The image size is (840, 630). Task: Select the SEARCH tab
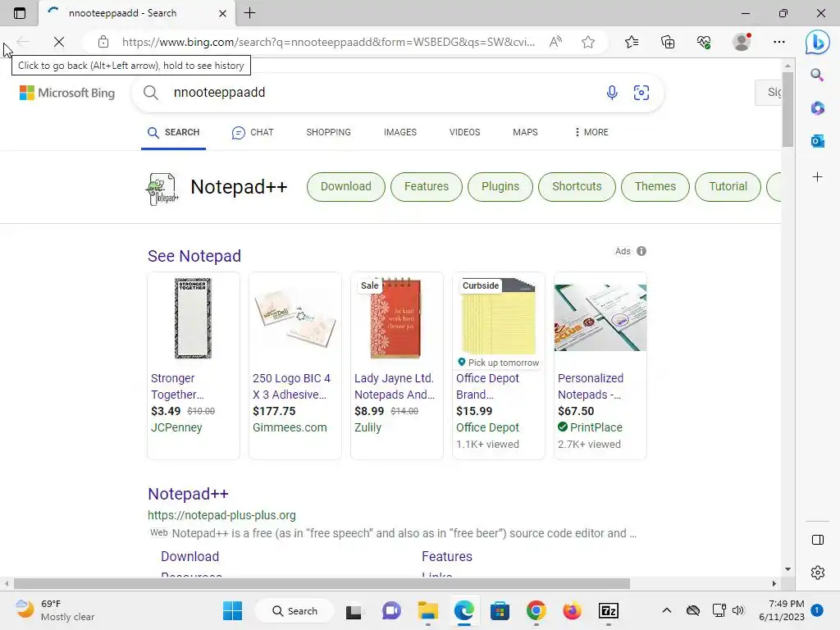coord(174,132)
